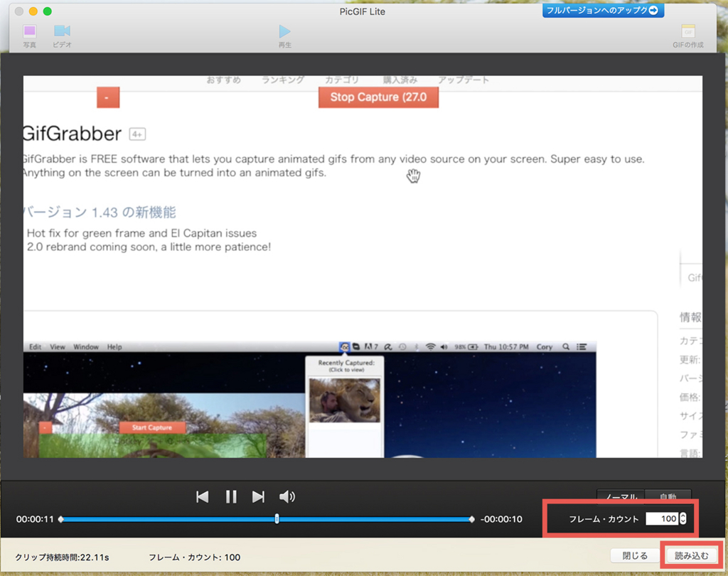Screen dimensions: 728x576
Task: Click the green zoom window button
Action: pyautogui.click(x=48, y=11)
